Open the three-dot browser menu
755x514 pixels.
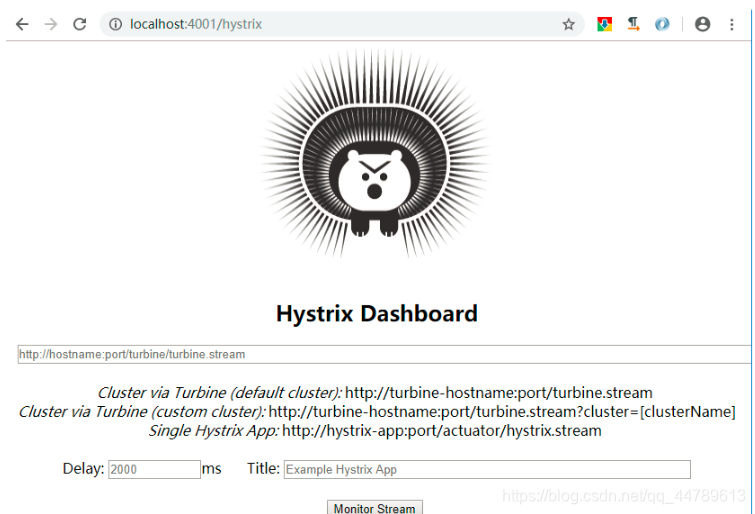point(731,24)
